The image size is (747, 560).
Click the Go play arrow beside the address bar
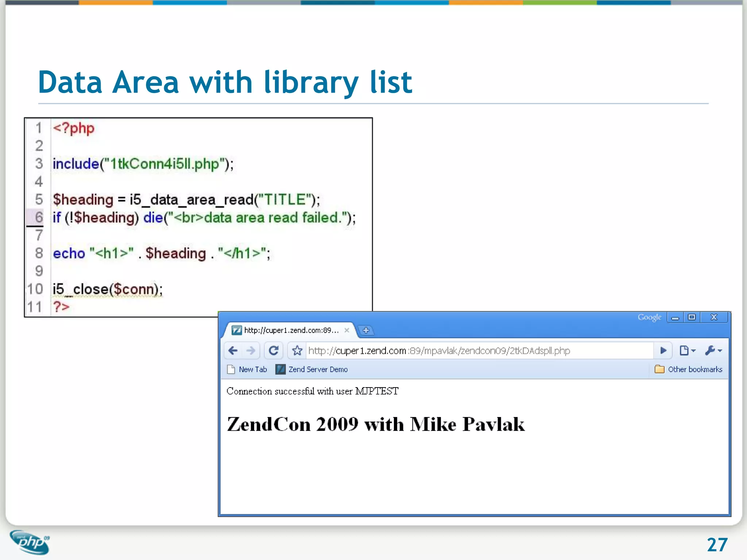[663, 350]
